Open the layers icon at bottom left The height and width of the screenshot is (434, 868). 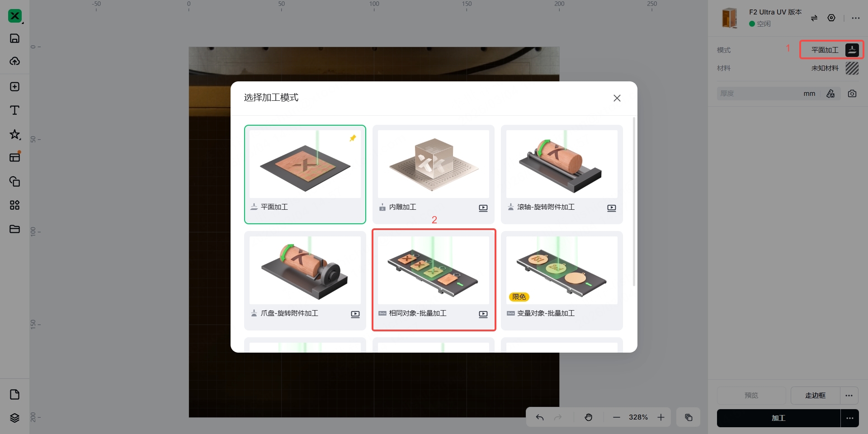point(14,418)
